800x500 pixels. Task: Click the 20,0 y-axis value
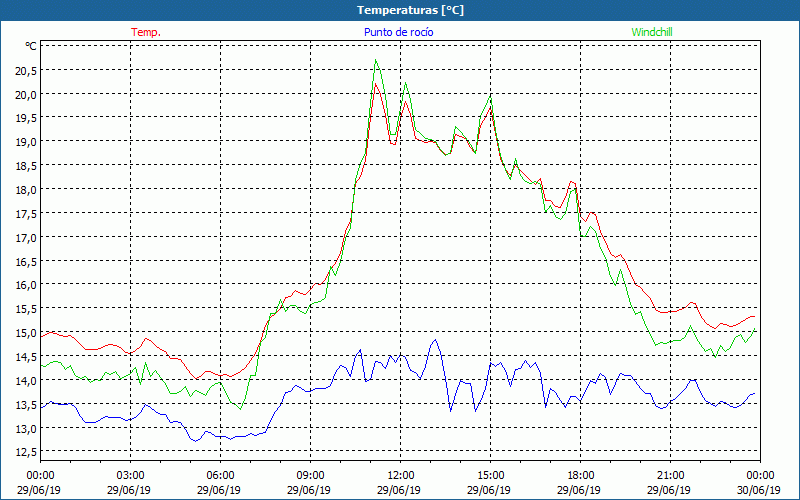click(x=27, y=95)
